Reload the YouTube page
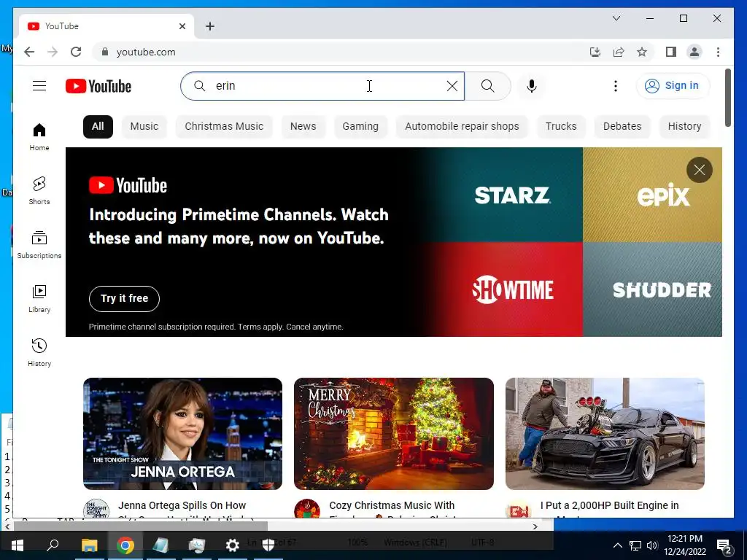Image resolution: width=747 pixels, height=560 pixels. 76,52
